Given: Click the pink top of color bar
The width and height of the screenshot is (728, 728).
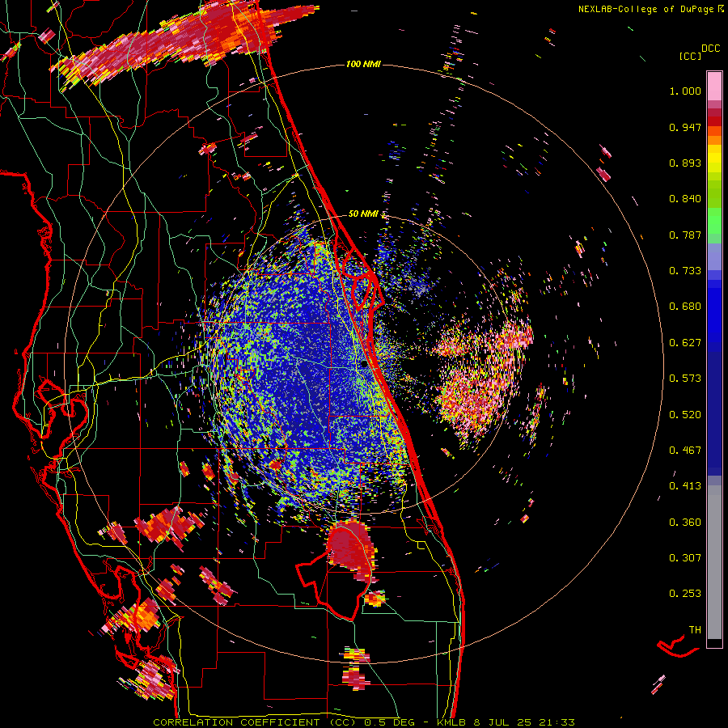Looking at the screenshot, I should click(714, 86).
